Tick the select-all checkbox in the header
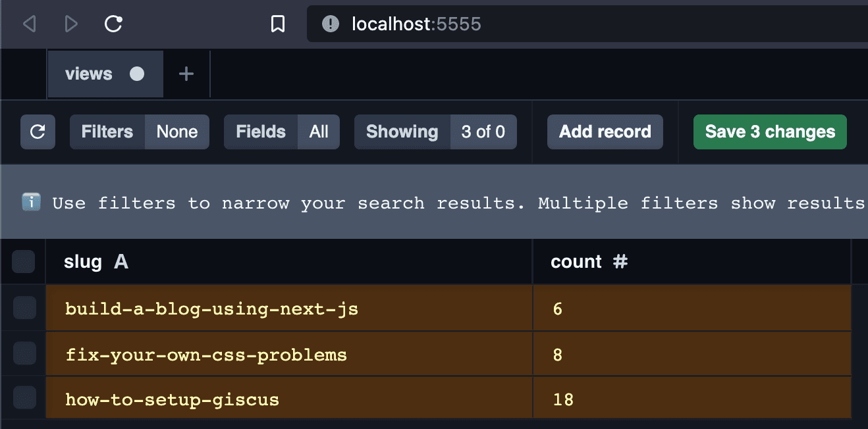The height and width of the screenshot is (429, 868). pyautogui.click(x=24, y=262)
